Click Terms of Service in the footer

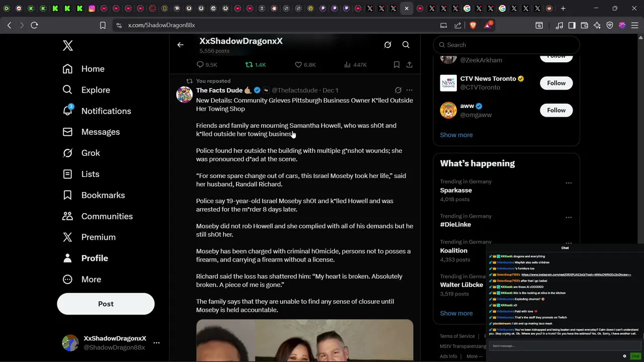pos(457,336)
